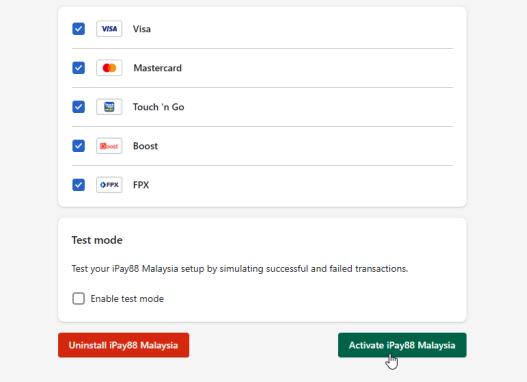Click the Touch 'n Go logo icon
The width and height of the screenshot is (527, 382).
[x=109, y=107]
